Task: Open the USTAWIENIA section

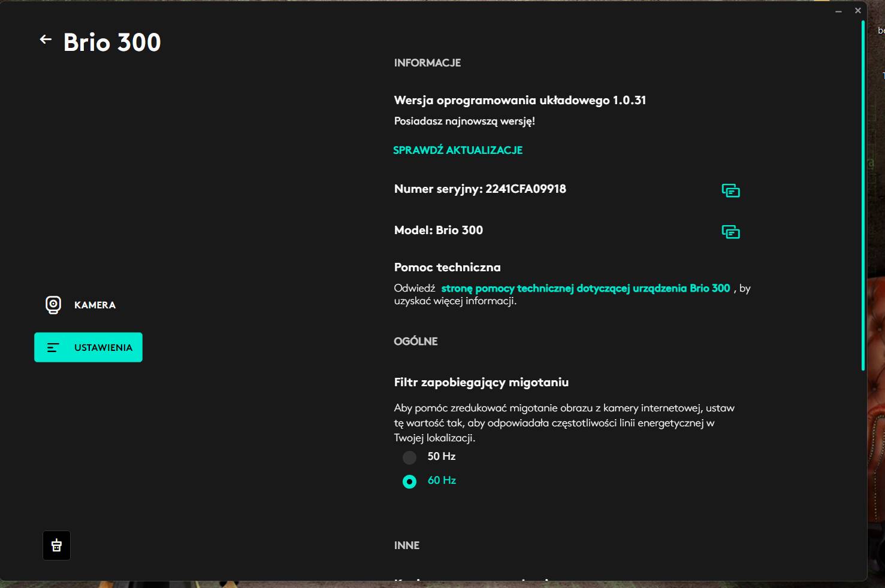Action: pos(88,347)
